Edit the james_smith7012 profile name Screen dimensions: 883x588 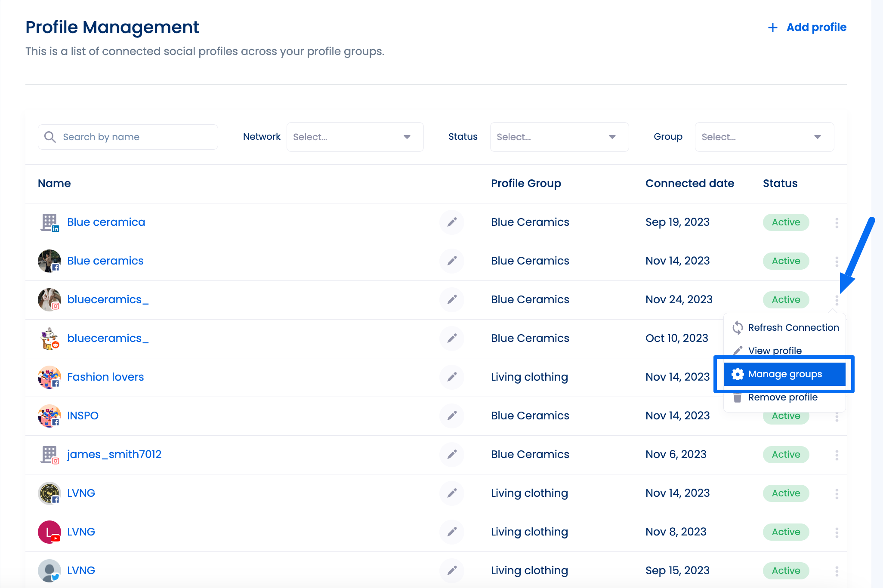click(451, 454)
